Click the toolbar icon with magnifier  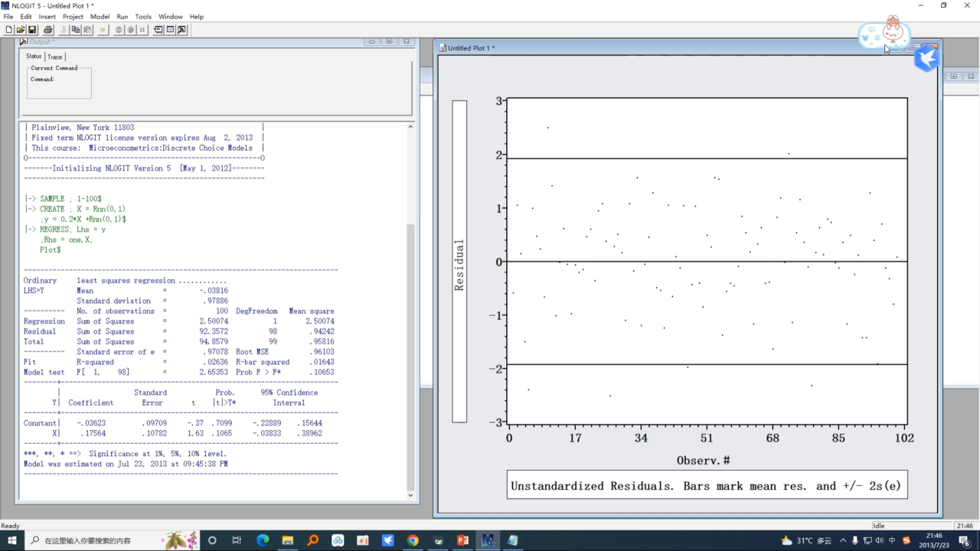(181, 30)
